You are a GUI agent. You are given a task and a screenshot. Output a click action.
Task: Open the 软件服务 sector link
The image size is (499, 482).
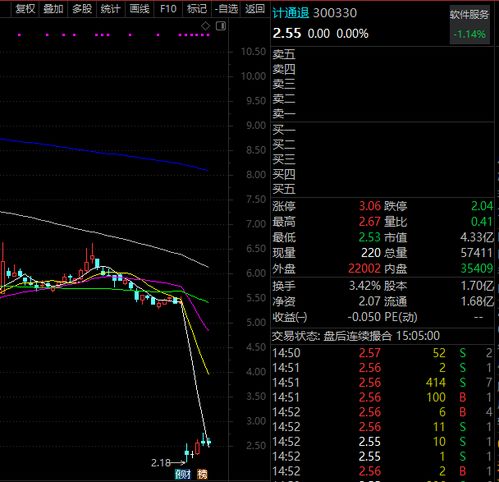pos(470,15)
